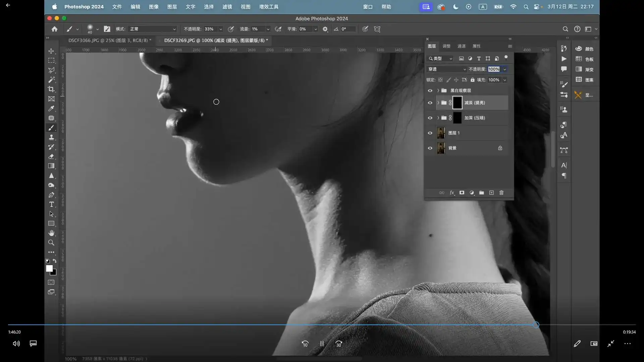Click the foreground color swatch
The image size is (644, 362).
[49, 268]
